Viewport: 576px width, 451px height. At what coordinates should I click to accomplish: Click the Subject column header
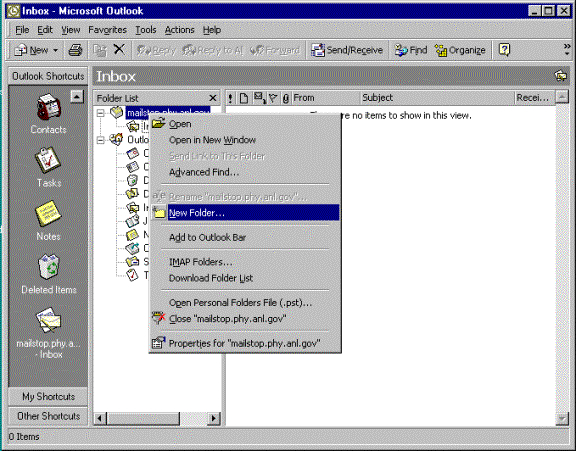(437, 98)
